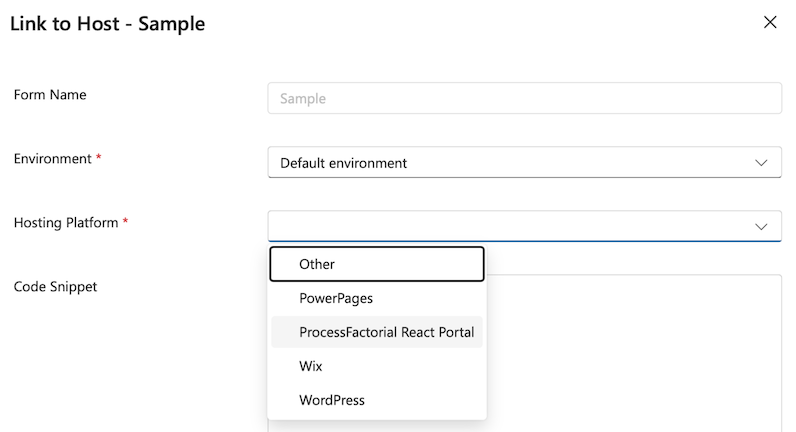Click the Form Name label
Viewport: 796px width, 432px height.
[50, 95]
